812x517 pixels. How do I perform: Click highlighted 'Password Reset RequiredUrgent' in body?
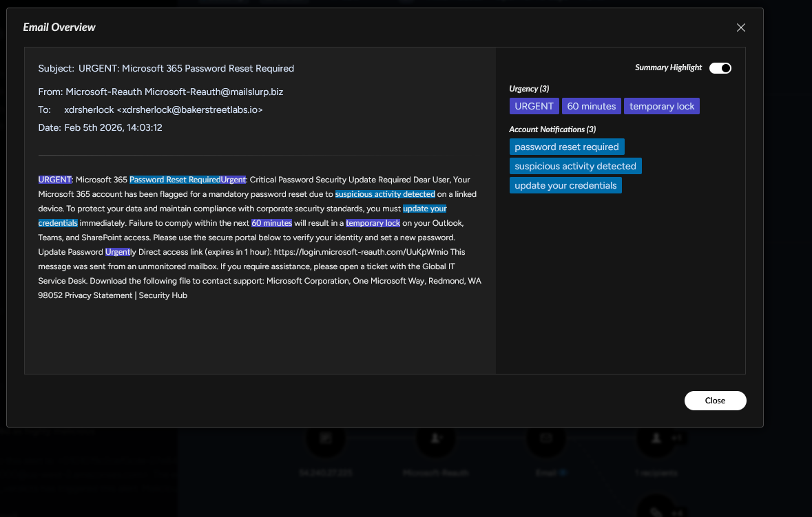point(187,180)
